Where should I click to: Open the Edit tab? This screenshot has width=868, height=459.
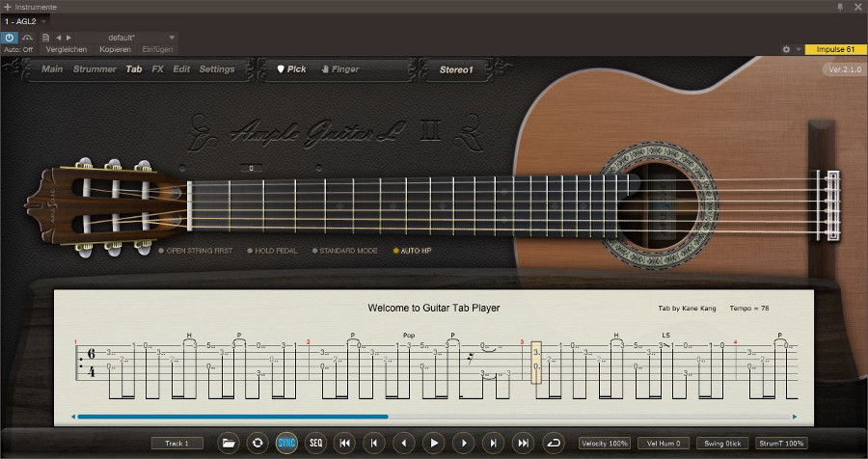coord(181,69)
